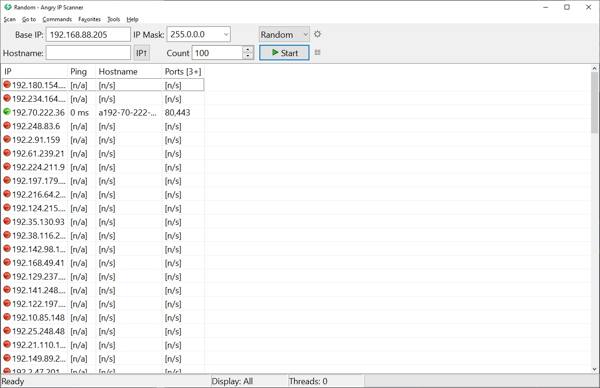
Task: Select the 192.142.98.1... row
Action: pos(103,249)
